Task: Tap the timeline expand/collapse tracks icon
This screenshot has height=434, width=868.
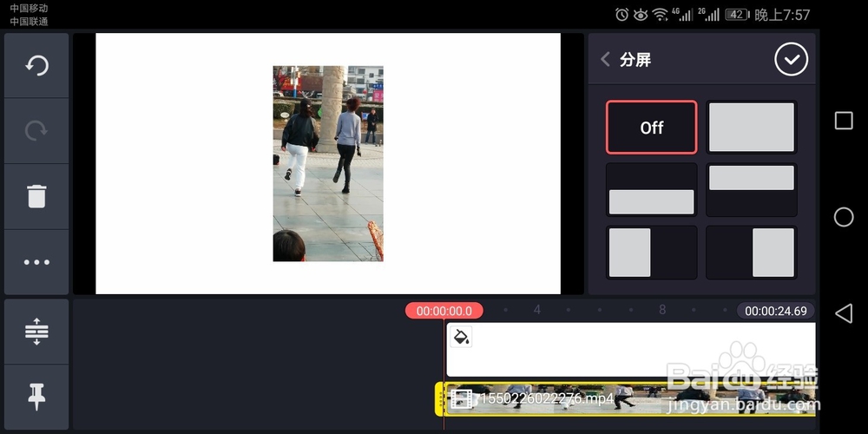Action: point(36,332)
